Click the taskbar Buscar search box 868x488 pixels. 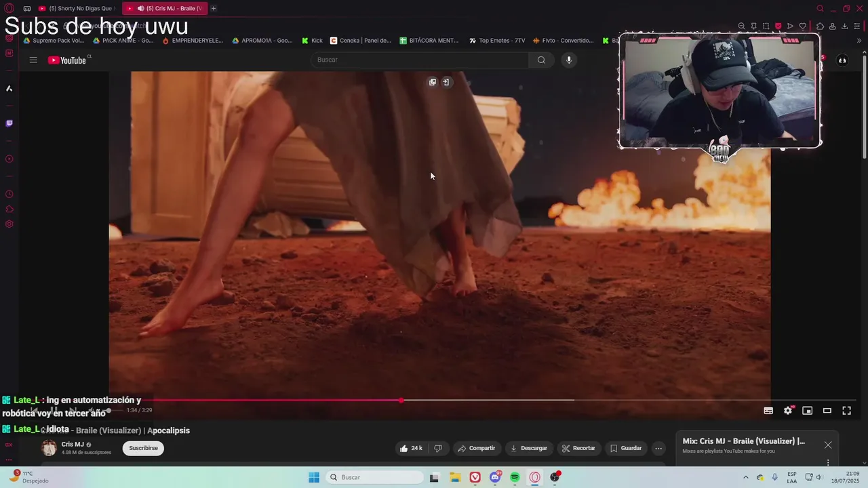click(x=374, y=477)
